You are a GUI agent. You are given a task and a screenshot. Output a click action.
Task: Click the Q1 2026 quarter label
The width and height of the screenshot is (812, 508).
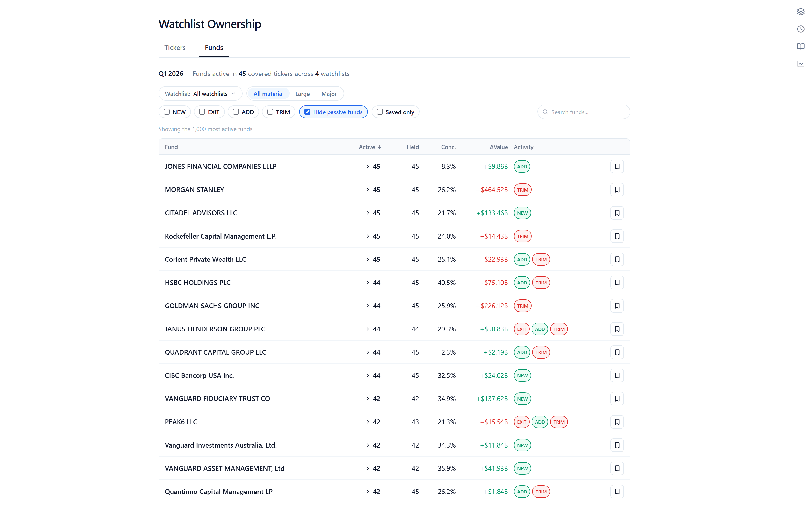(171, 73)
